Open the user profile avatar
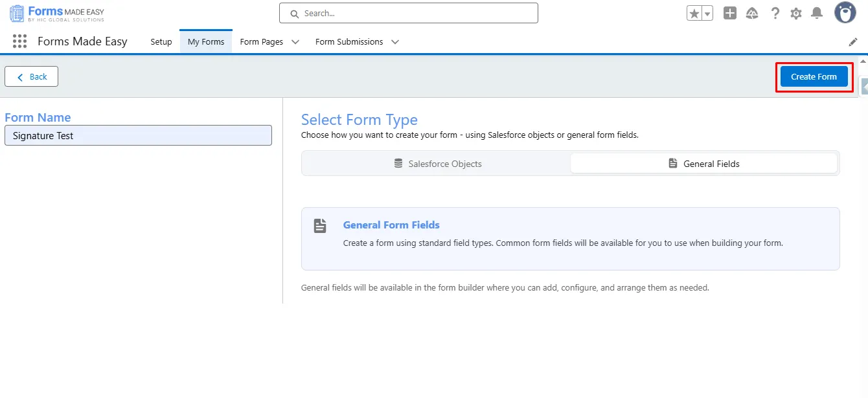 (845, 13)
